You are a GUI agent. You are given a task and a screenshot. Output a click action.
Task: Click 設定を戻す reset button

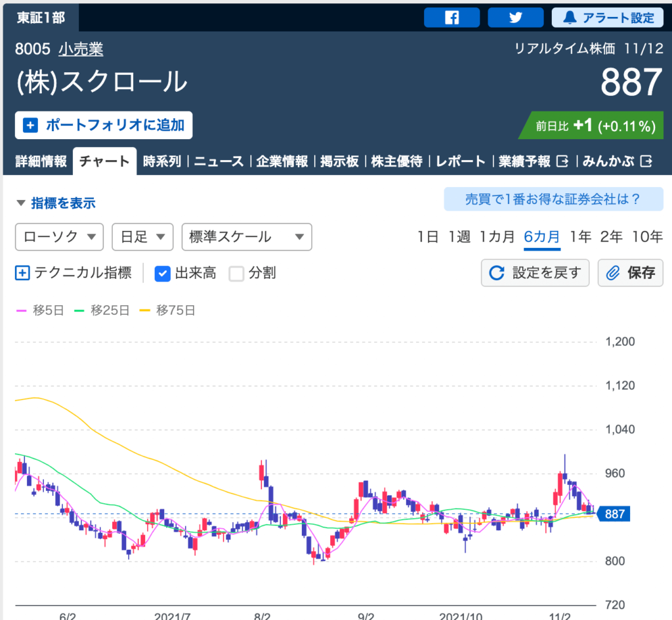tap(535, 272)
